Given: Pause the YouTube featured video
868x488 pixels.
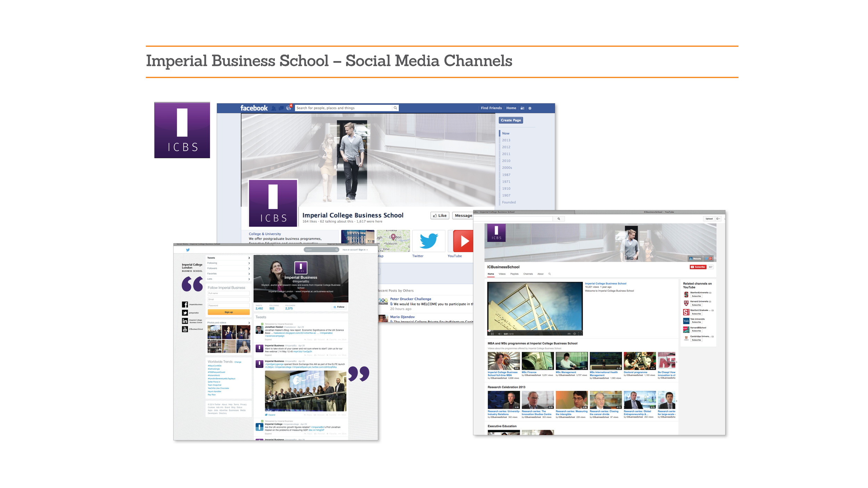Looking at the screenshot, I should [x=492, y=334].
